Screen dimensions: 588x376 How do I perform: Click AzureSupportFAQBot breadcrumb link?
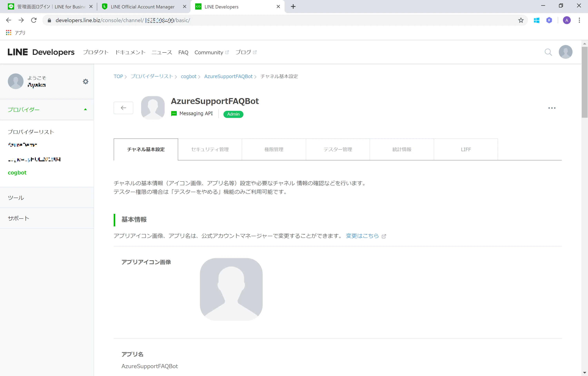[x=228, y=76]
